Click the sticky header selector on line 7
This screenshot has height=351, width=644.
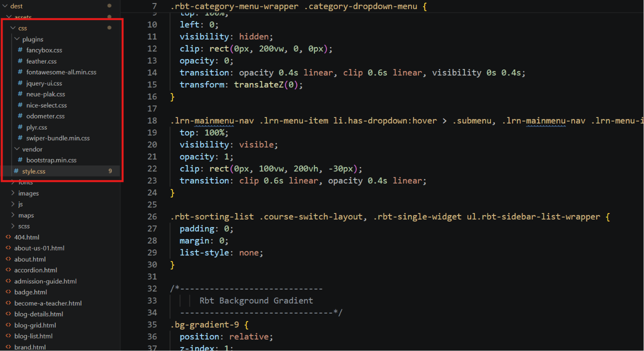click(x=299, y=7)
